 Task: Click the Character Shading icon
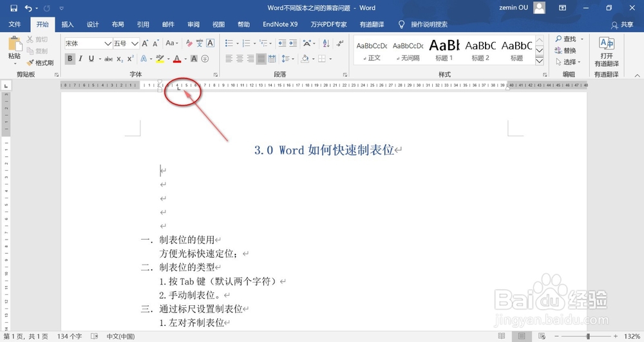tap(194, 59)
